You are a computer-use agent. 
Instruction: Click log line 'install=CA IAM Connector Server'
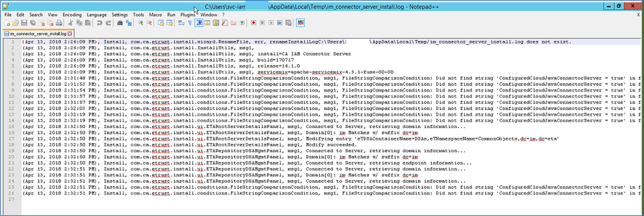pos(187,53)
